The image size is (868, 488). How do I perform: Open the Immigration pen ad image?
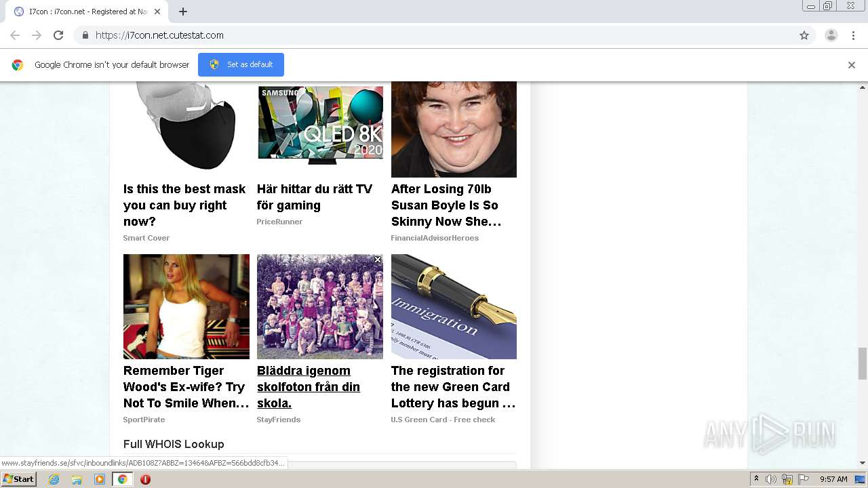454,306
